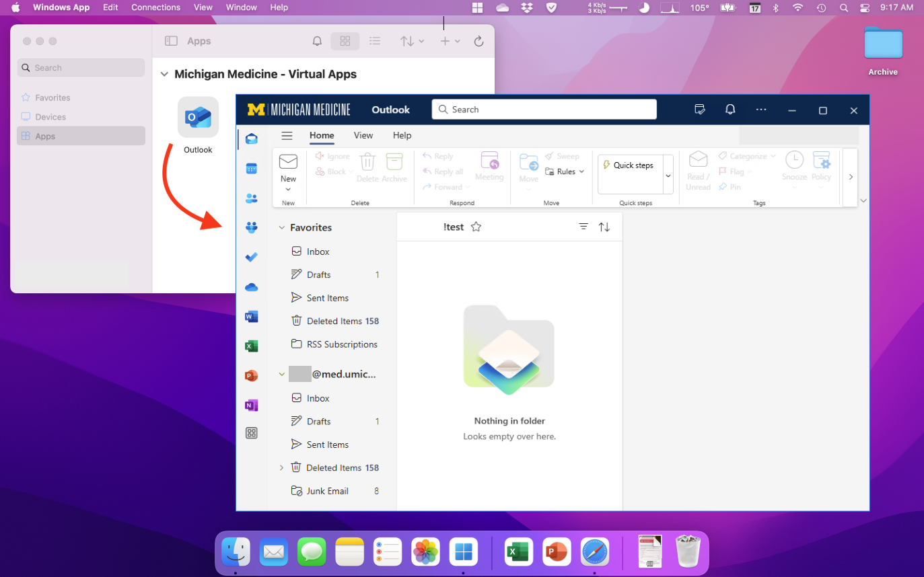Open the To Do checkmark icon
Viewport: 924px width, 577px height.
[252, 257]
